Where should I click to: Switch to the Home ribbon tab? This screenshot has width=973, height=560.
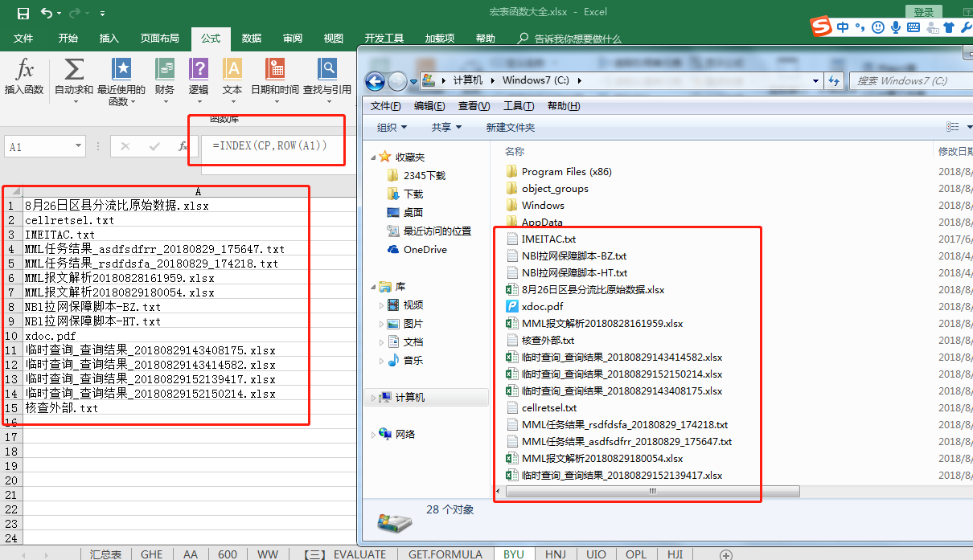point(68,39)
